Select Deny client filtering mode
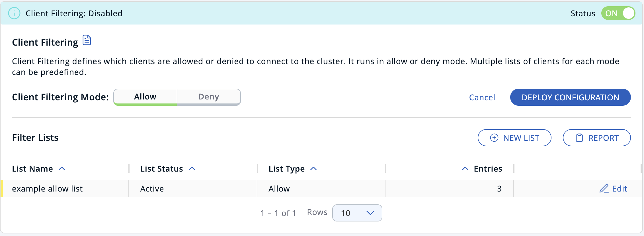This screenshot has width=644, height=236. coord(209,97)
